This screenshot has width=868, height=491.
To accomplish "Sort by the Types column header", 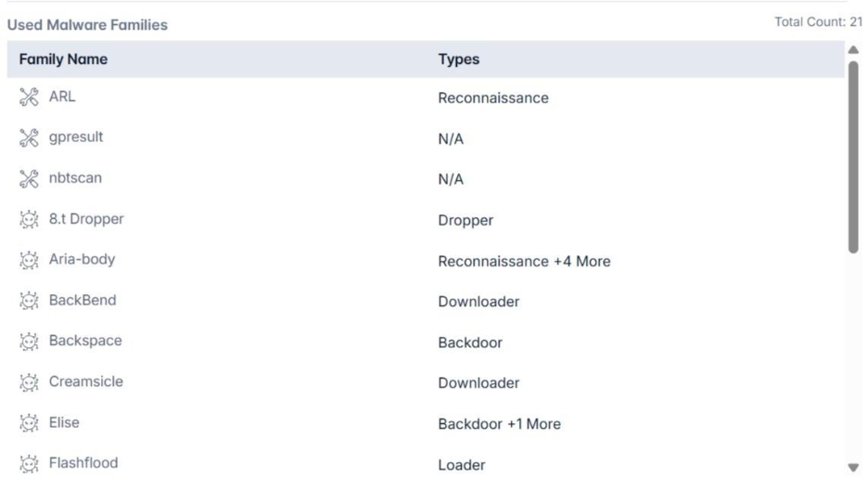I will tap(458, 59).
